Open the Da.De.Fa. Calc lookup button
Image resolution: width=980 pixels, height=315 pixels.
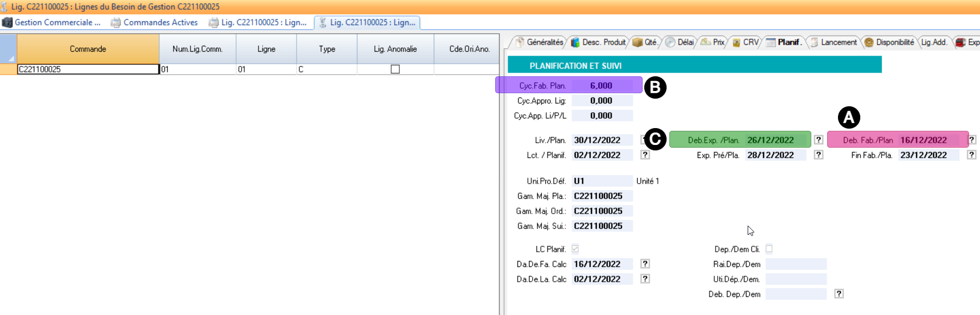point(645,264)
